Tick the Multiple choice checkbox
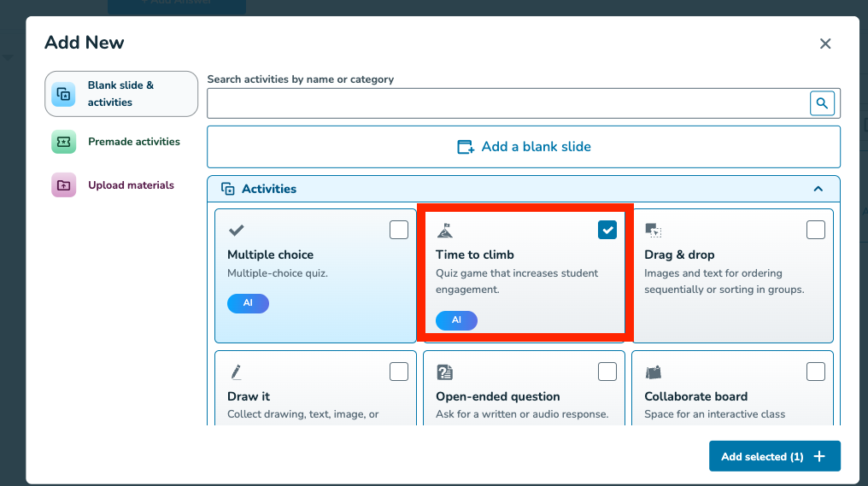Screen dimensions: 868x486 pos(399,230)
